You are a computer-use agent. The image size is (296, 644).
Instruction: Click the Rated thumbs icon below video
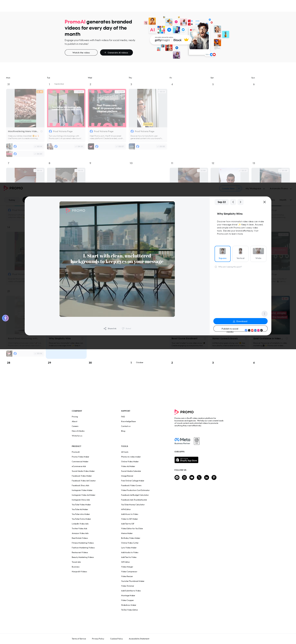point(123,329)
